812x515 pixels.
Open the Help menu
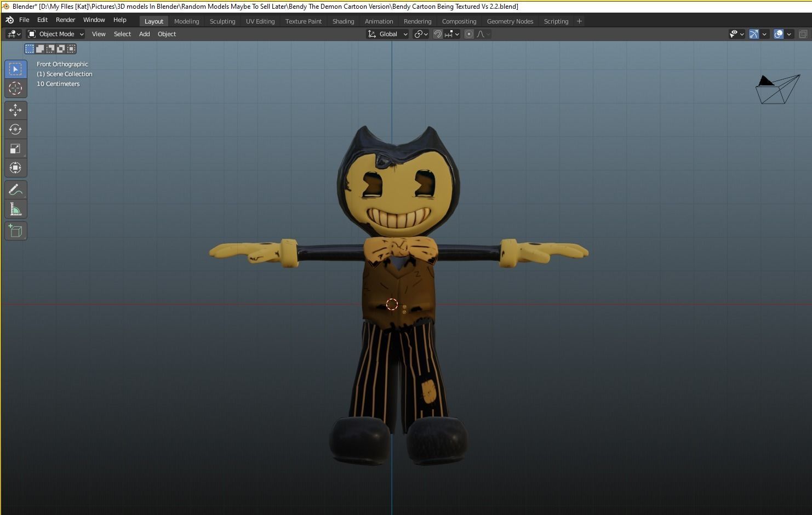click(119, 20)
